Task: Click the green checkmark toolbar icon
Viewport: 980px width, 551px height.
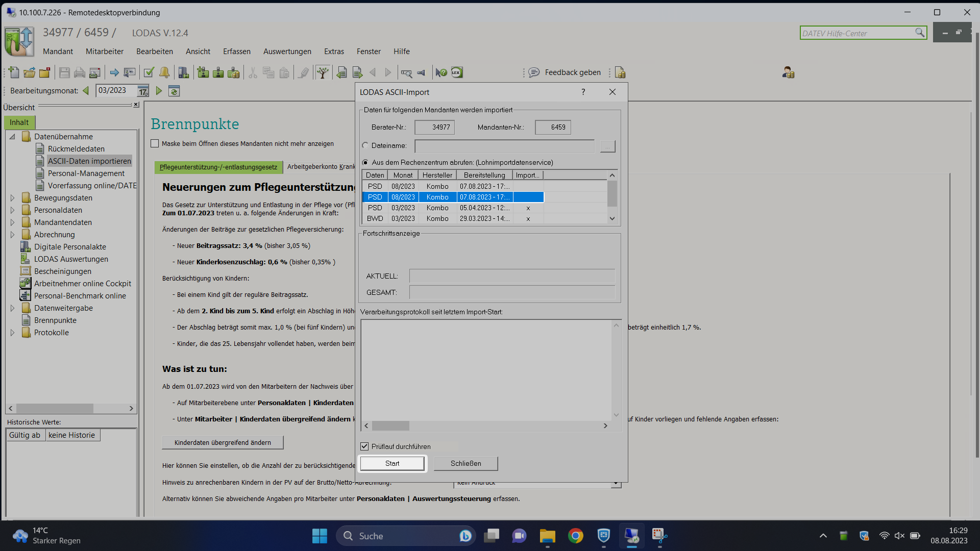Action: coord(149,73)
